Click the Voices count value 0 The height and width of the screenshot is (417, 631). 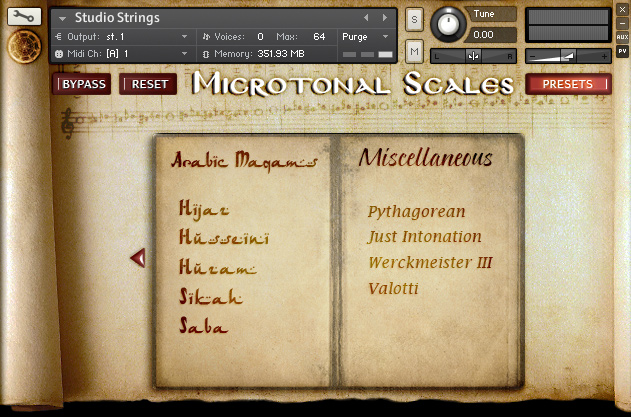260,37
